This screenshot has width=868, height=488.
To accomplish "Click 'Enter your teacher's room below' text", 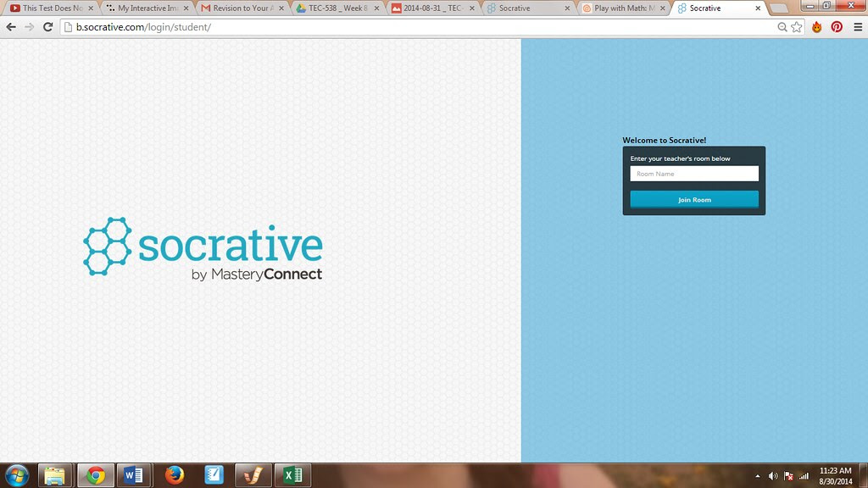I will pos(680,158).
